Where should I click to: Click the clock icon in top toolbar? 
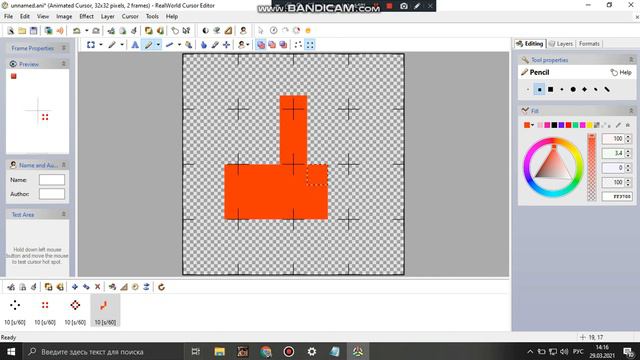pos(273,31)
